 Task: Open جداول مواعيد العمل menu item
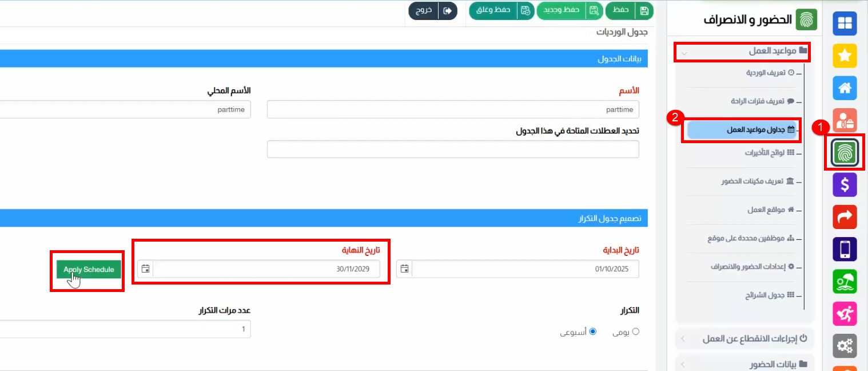coord(743,130)
